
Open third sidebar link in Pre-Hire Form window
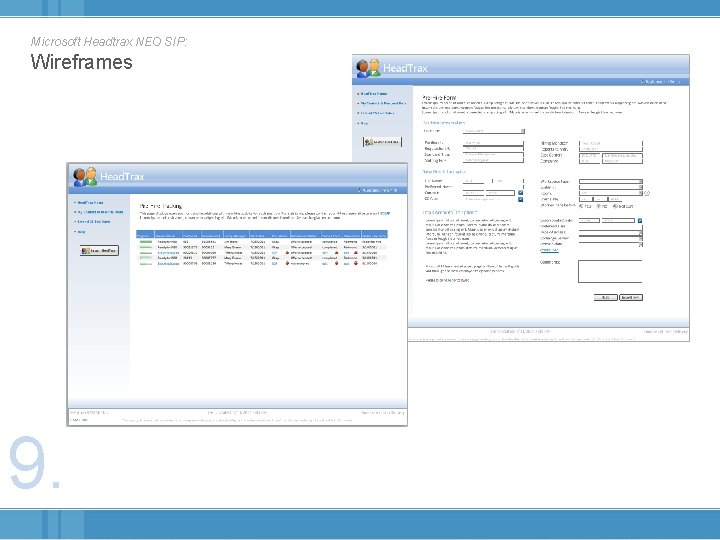coord(377,113)
